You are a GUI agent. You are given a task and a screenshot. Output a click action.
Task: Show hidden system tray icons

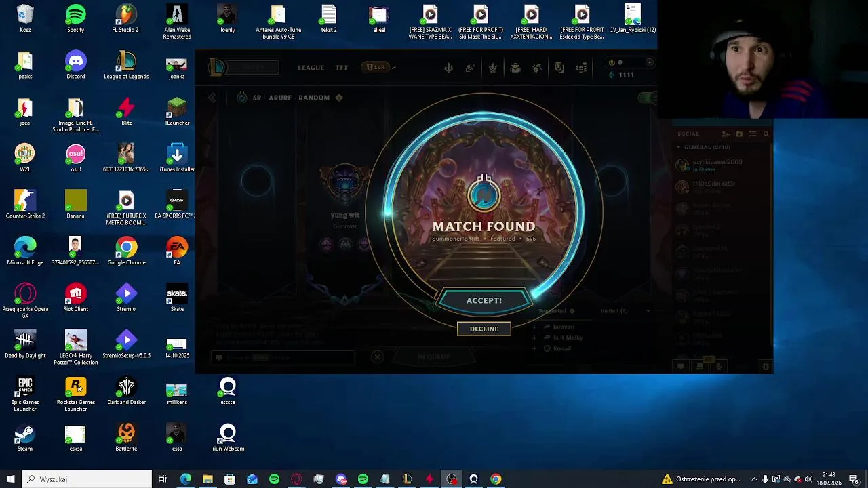[x=754, y=479]
